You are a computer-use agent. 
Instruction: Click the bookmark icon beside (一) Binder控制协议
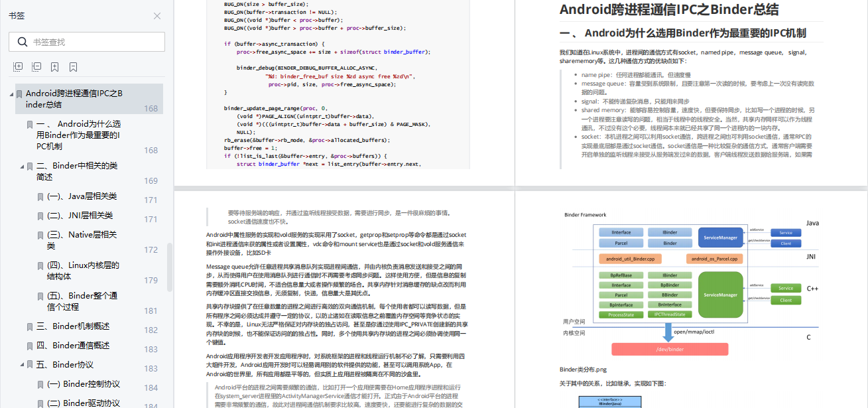[x=40, y=385]
